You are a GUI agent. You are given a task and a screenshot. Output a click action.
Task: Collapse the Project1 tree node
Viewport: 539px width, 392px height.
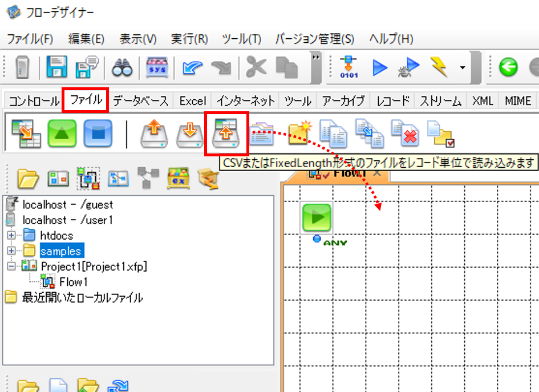tap(11, 266)
